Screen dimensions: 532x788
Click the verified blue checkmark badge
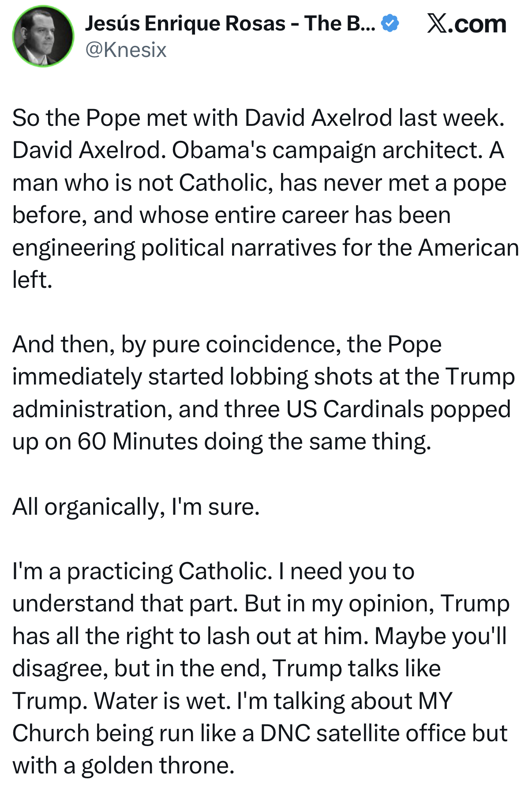point(390,23)
